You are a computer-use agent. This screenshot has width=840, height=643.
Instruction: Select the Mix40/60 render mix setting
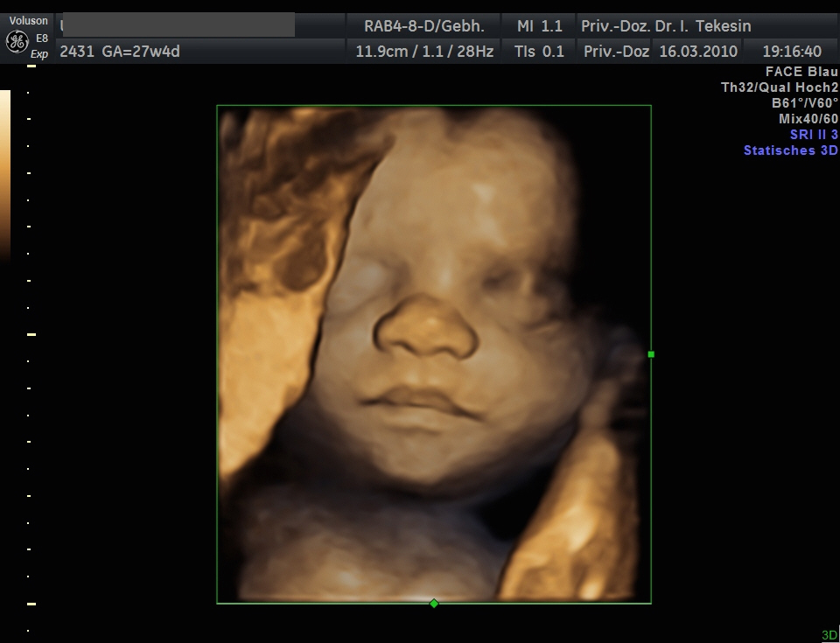tap(808, 119)
